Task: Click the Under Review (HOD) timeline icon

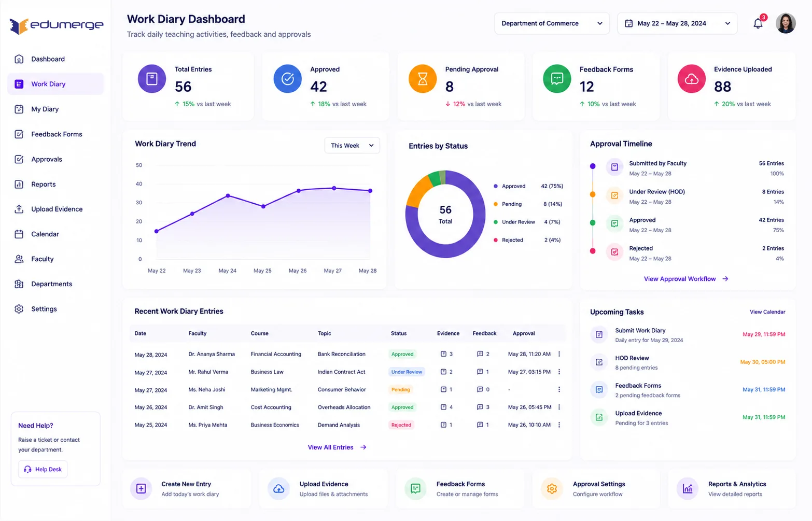Action: pyautogui.click(x=614, y=195)
